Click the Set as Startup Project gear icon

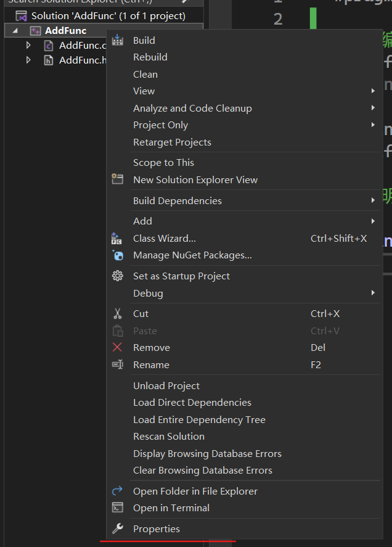[117, 276]
